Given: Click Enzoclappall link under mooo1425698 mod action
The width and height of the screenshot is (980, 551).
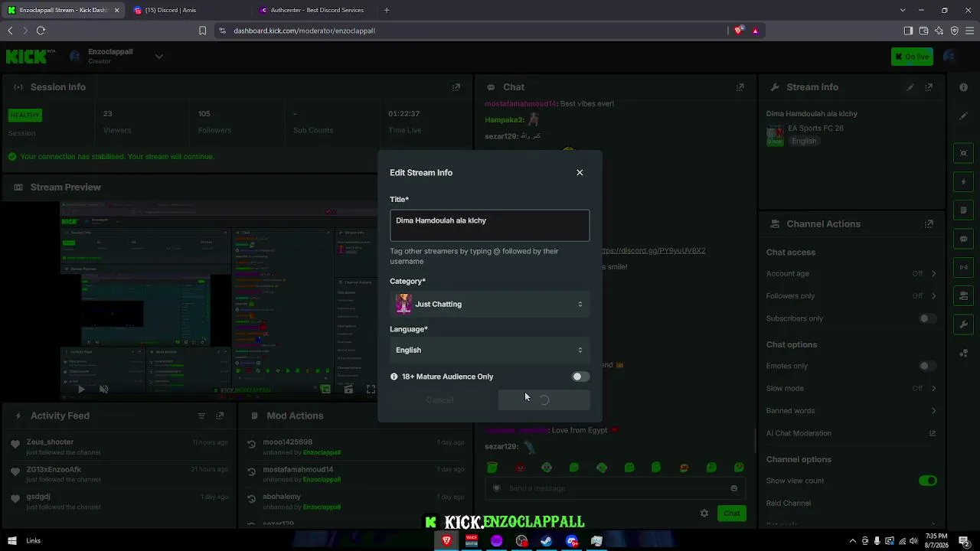Looking at the screenshot, I should [x=322, y=452].
